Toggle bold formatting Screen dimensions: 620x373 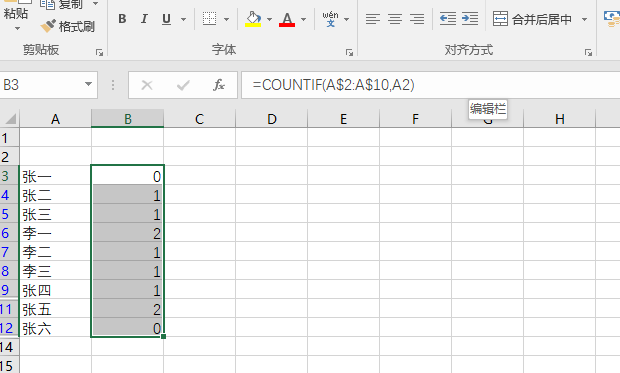click(122, 19)
